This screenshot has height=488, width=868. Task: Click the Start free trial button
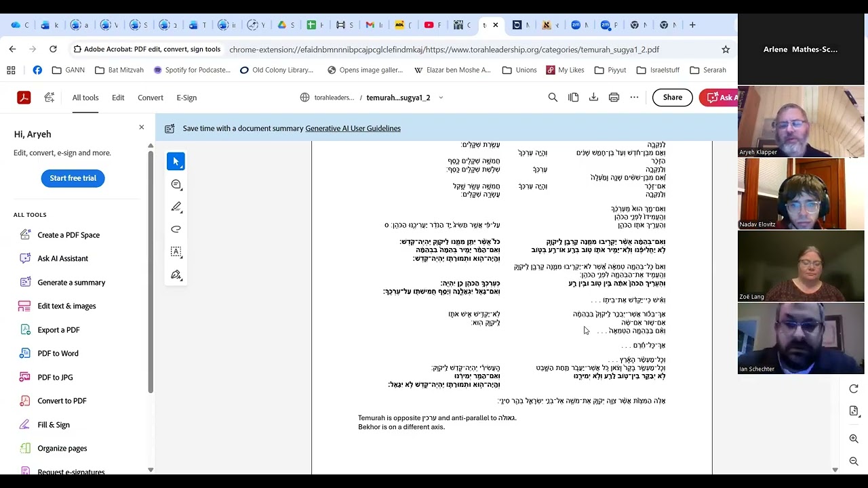click(x=73, y=178)
